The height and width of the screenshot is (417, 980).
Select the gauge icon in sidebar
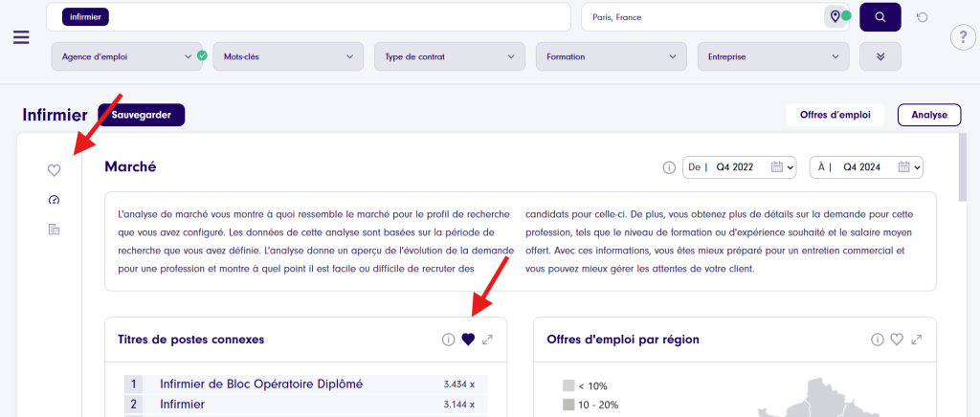tap(54, 201)
